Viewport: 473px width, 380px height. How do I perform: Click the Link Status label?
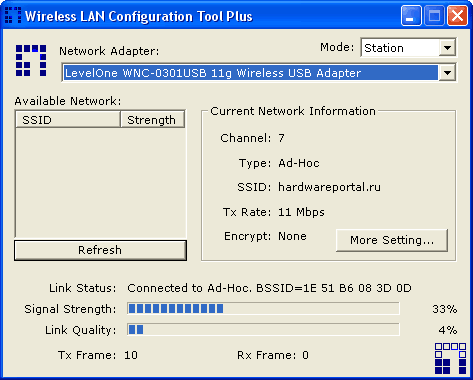pyautogui.click(x=82, y=288)
